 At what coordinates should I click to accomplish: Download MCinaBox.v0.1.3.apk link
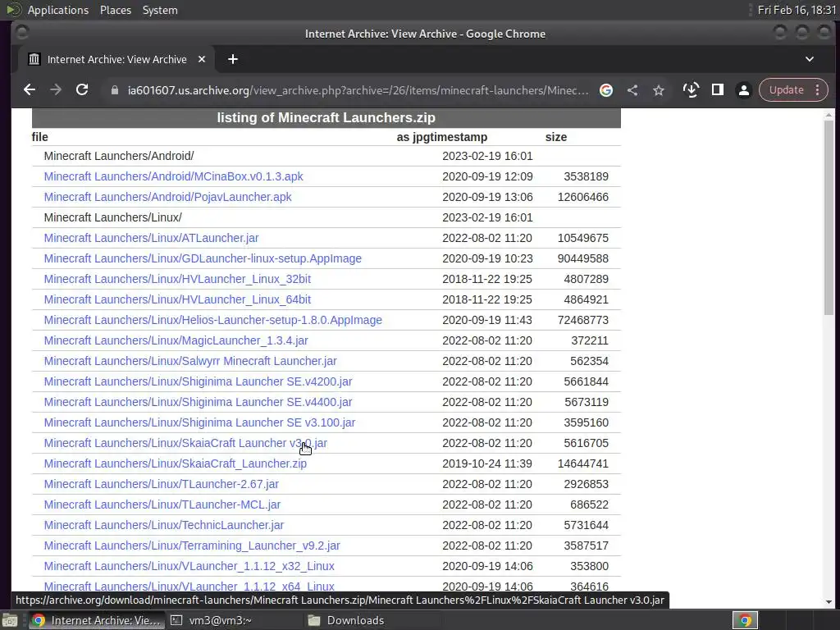[x=174, y=176]
